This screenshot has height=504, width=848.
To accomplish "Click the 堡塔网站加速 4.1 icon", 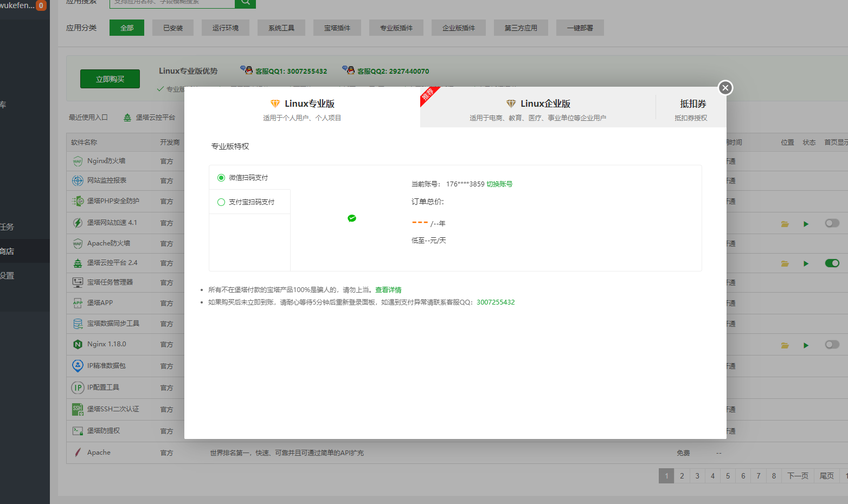I will pyautogui.click(x=78, y=223).
